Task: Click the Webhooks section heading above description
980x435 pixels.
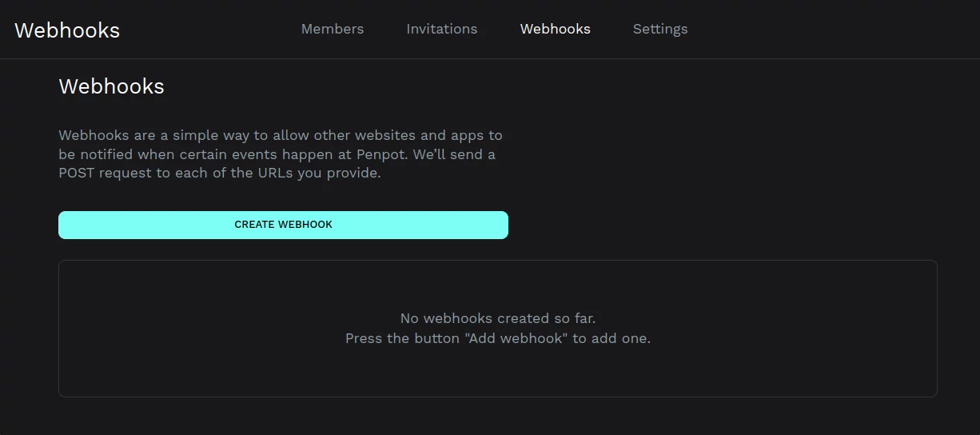Action: (111, 86)
